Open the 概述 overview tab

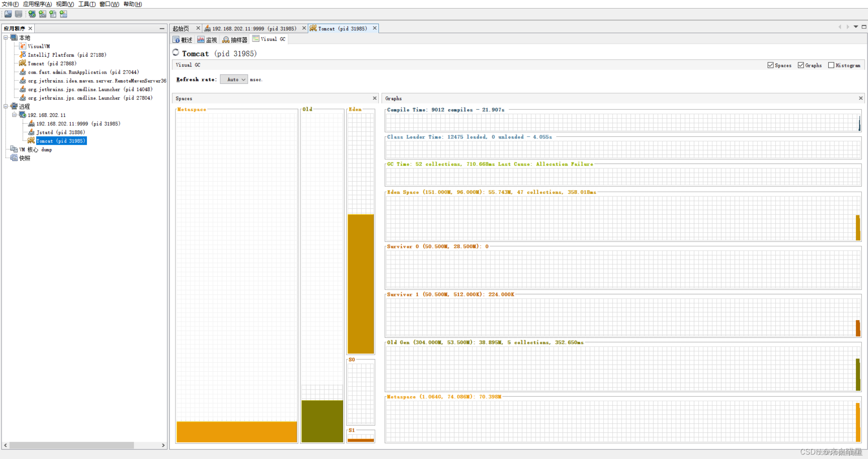coord(183,40)
